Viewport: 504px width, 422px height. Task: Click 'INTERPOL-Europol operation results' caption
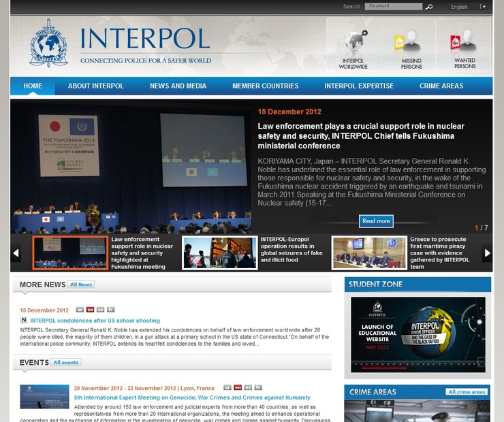292,250
